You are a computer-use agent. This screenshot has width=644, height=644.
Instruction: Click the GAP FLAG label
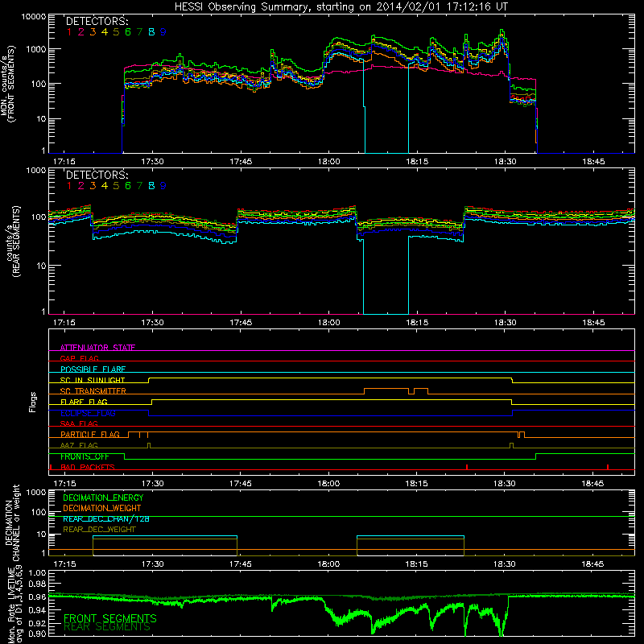tap(79, 358)
